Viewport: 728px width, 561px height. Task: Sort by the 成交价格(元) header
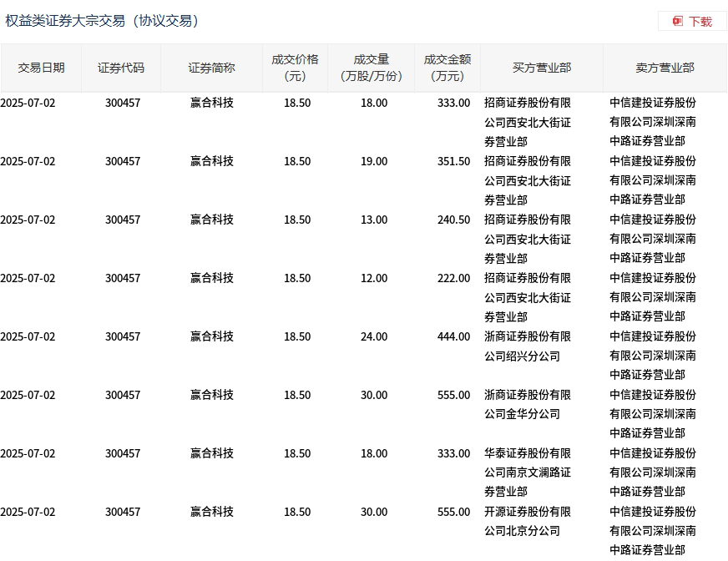295,68
